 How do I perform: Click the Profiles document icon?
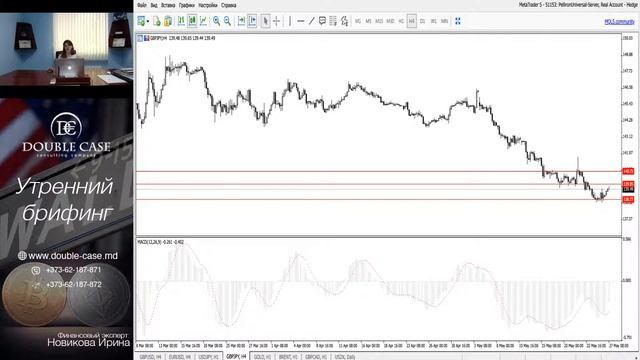point(157,21)
